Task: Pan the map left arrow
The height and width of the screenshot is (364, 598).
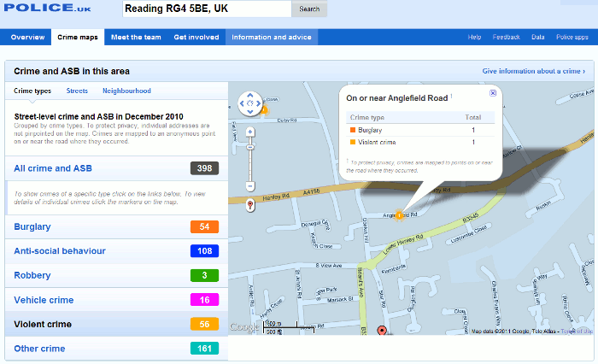Action: 242,103
